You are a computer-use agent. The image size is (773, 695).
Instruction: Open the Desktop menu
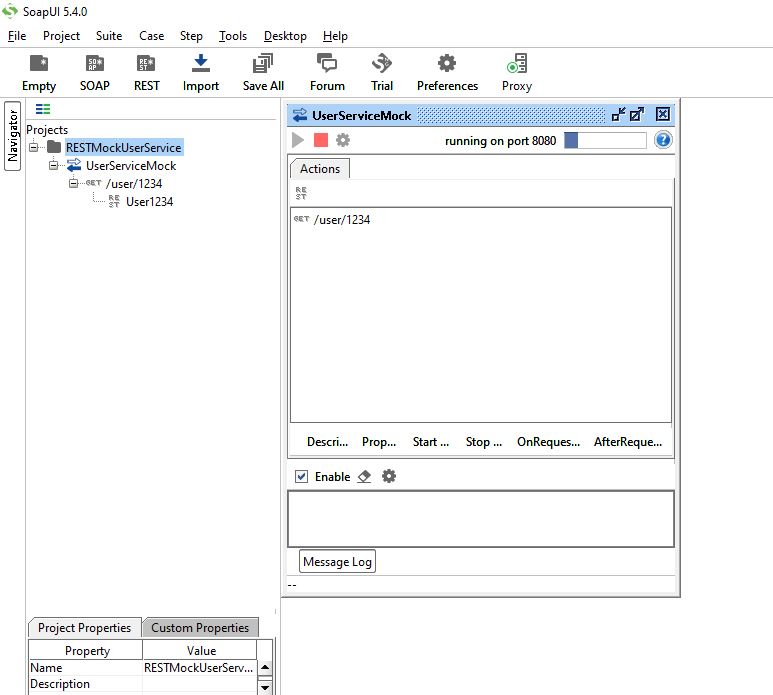(x=285, y=36)
